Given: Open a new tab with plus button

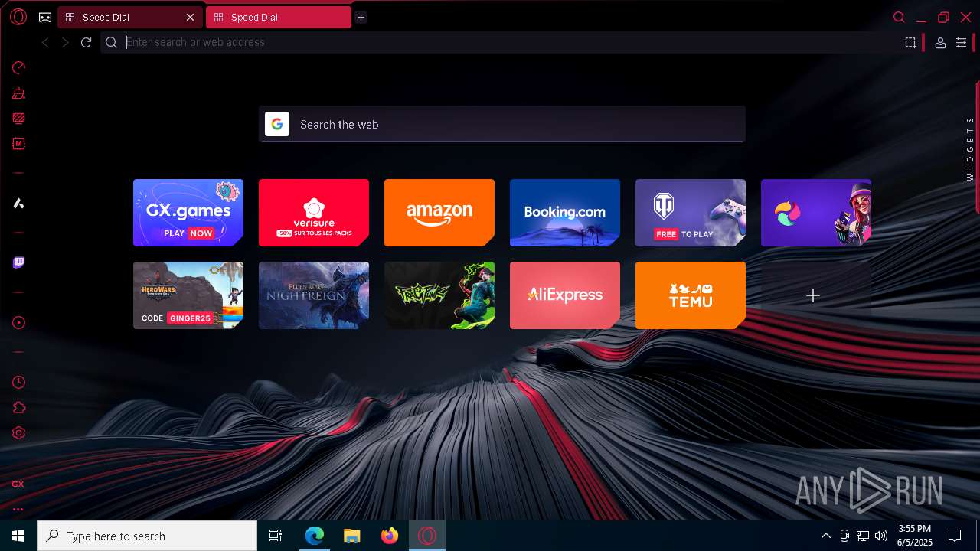Looking at the screenshot, I should 361,17.
